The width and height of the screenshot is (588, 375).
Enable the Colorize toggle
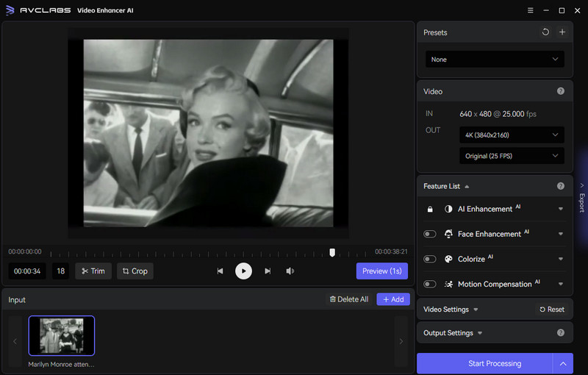430,259
